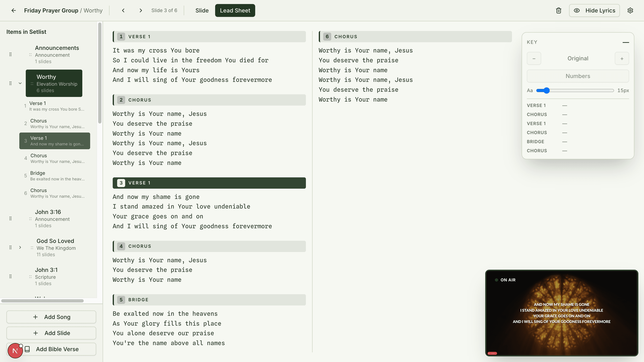The height and width of the screenshot is (362, 644).
Task: Select slide 2 Chorus in sidebar
Action: pyautogui.click(x=55, y=123)
